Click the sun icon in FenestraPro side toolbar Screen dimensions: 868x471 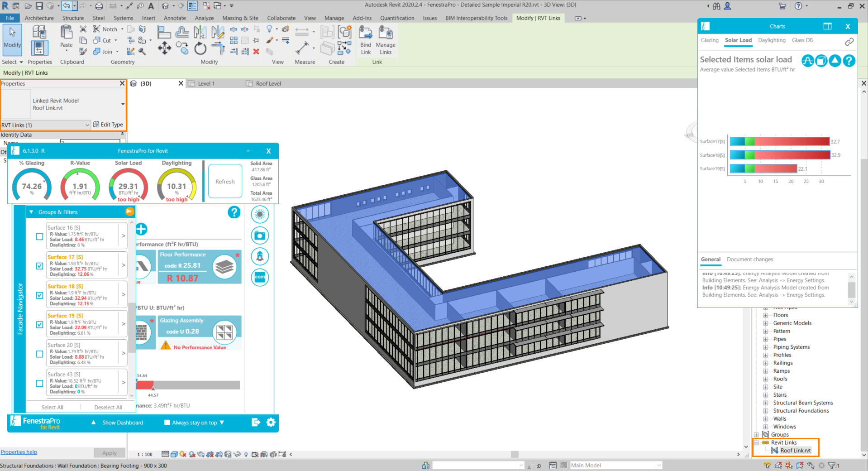pos(260,214)
